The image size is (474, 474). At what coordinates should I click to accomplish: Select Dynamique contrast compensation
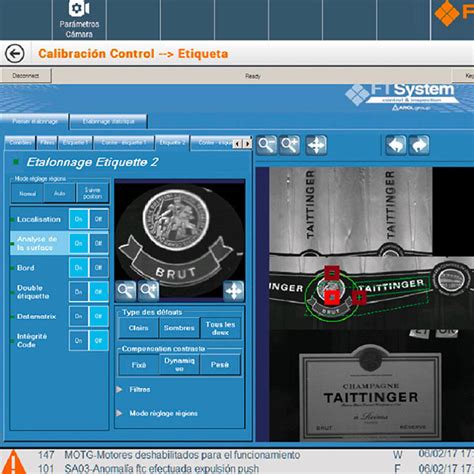179,365
